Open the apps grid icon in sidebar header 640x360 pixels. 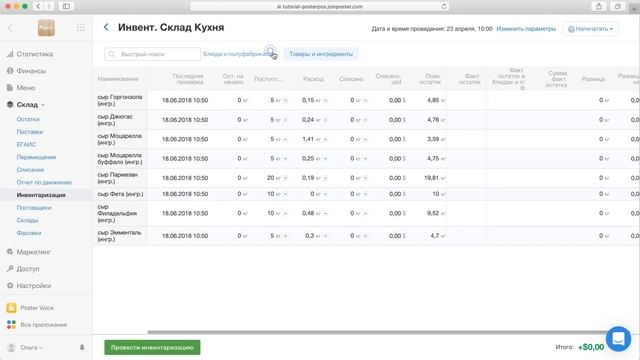(81, 28)
